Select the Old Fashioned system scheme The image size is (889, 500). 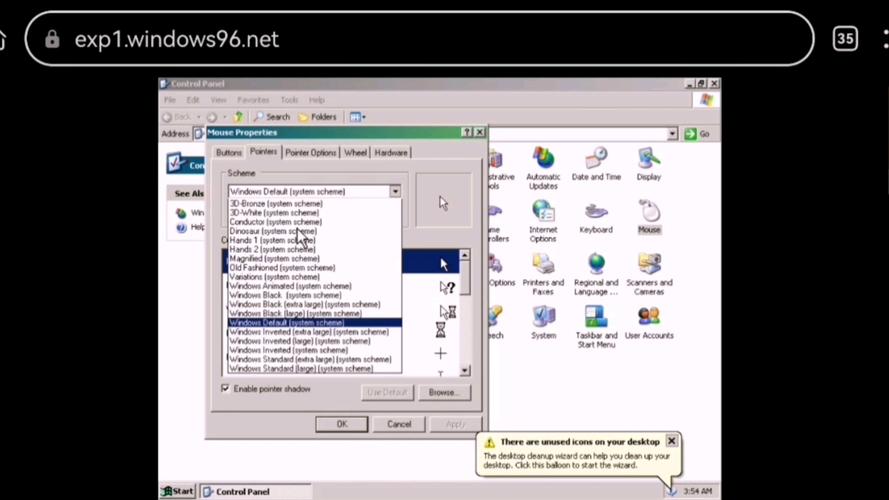coord(315,268)
